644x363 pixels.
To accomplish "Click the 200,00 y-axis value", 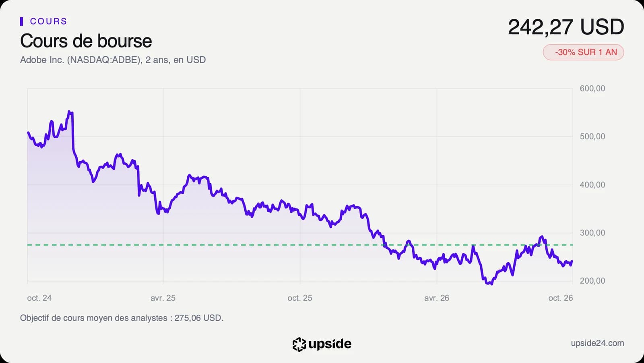I will click(592, 281).
